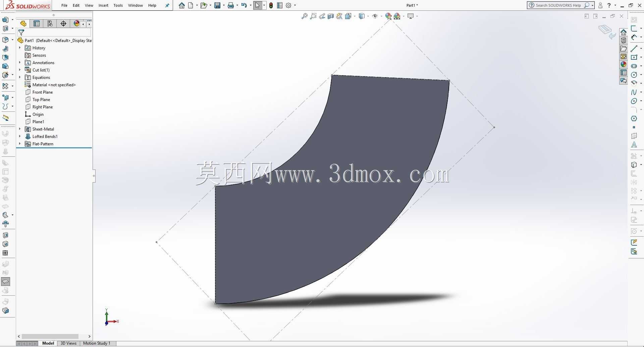Switch to the 3D Views tab
This screenshot has width=644, height=347.
coord(68,343)
